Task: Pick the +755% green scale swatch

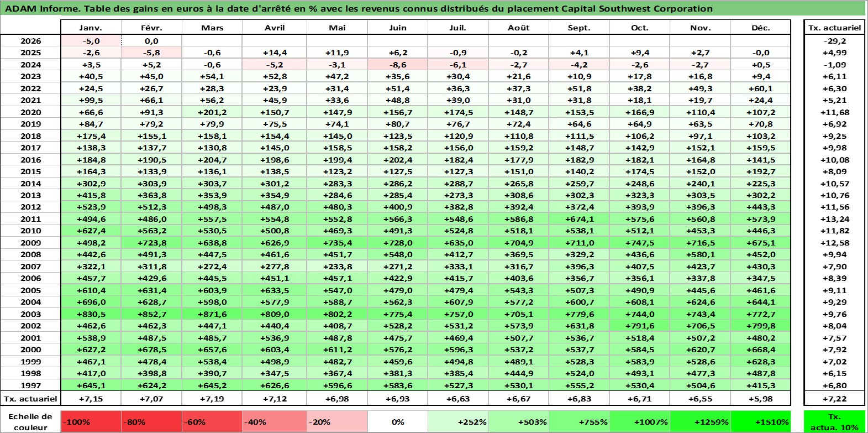Action: (x=579, y=421)
